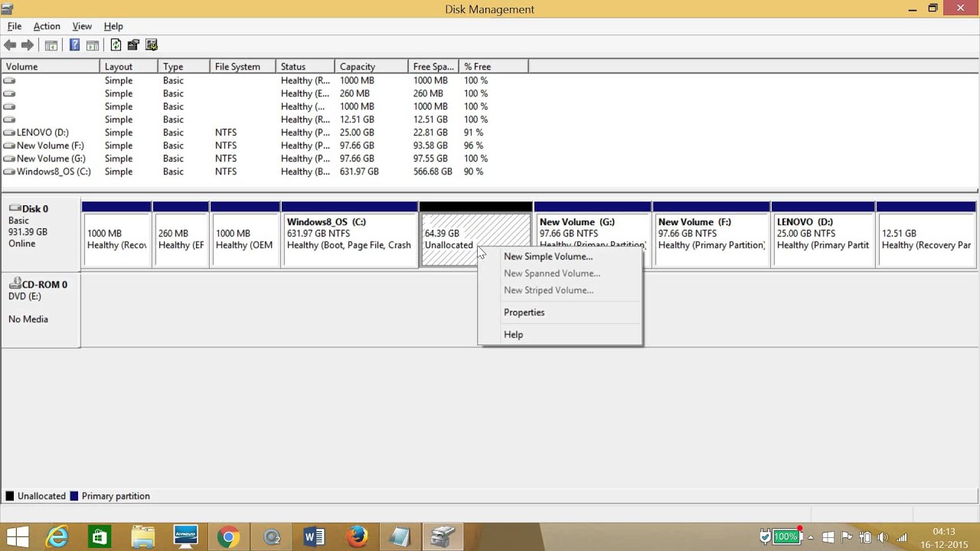The image size is (980, 551).
Task: Click the taskbar clock showing 04:13
Action: pos(944,537)
